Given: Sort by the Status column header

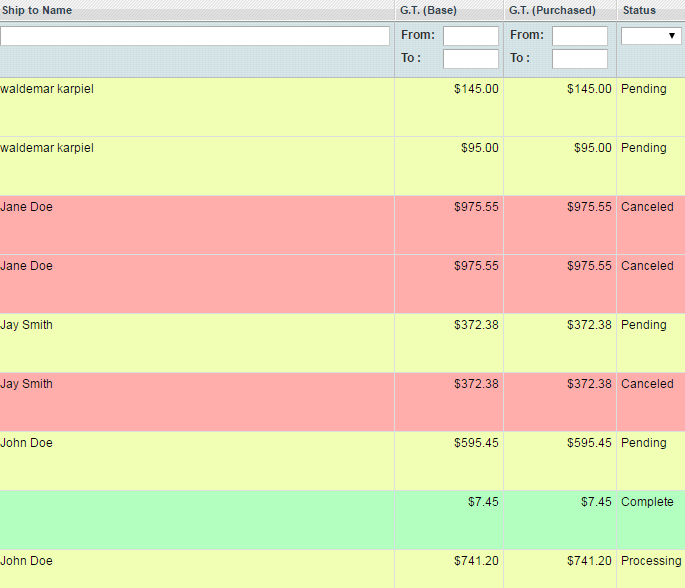Looking at the screenshot, I should 639,10.
